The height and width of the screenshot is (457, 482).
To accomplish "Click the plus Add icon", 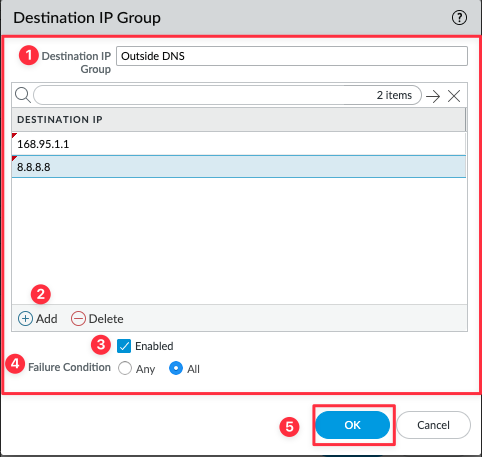I will click(x=25, y=319).
